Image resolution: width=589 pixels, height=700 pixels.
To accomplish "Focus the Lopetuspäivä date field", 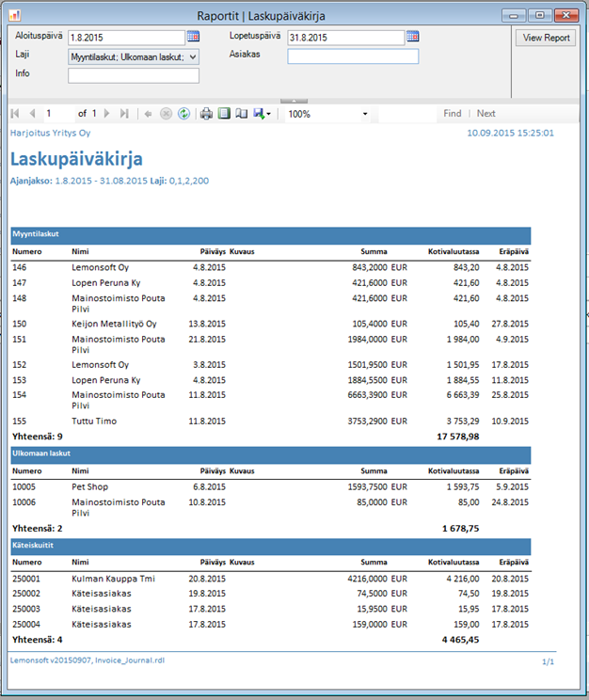I will (346, 38).
